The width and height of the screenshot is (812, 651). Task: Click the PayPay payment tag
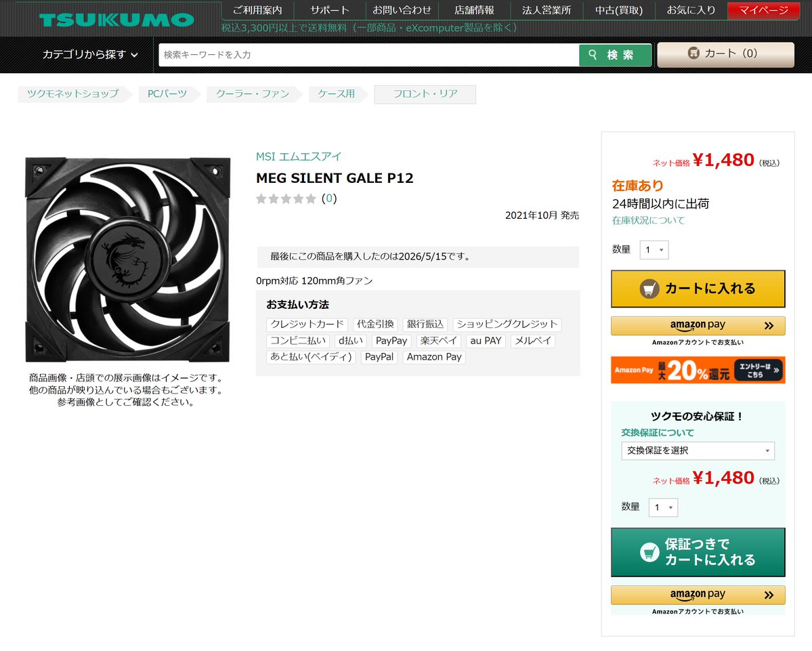pos(391,341)
